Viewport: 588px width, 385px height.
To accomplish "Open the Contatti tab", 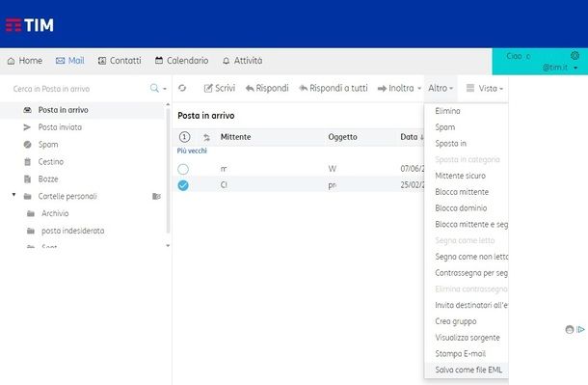I will pyautogui.click(x=120, y=61).
